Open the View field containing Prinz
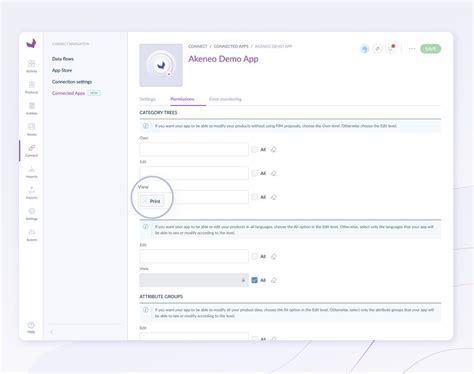The width and height of the screenshot is (474, 374). pyautogui.click(x=194, y=197)
